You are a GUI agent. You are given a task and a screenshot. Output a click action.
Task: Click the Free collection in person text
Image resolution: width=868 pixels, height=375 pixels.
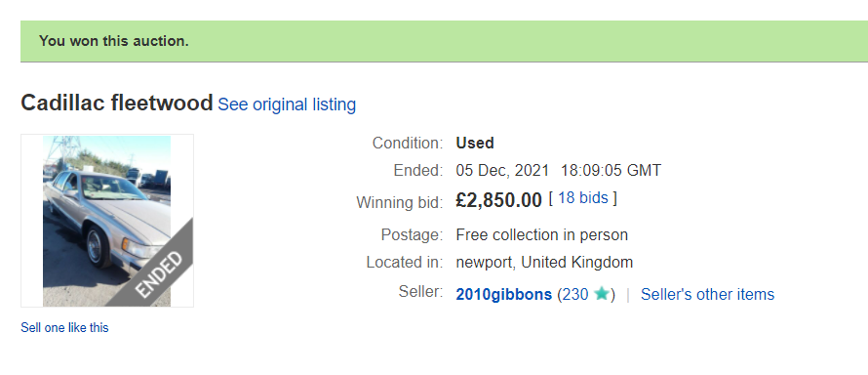(542, 234)
